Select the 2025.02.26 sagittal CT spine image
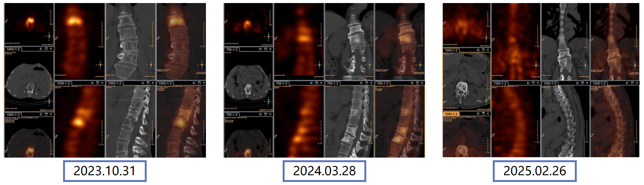The width and height of the screenshot is (644, 185). 565,121
